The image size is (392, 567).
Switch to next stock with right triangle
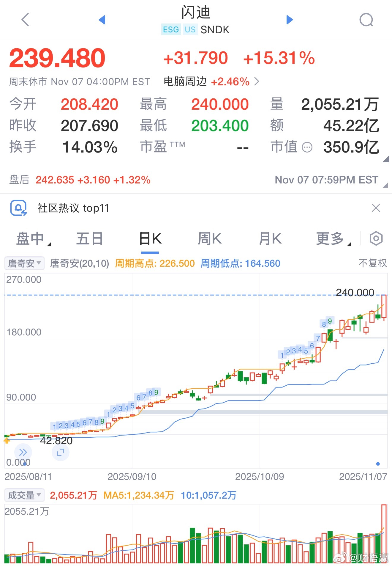tap(290, 20)
